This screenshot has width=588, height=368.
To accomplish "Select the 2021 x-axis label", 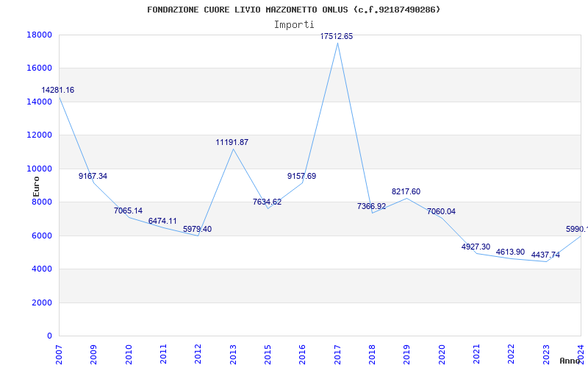I will point(476,355).
